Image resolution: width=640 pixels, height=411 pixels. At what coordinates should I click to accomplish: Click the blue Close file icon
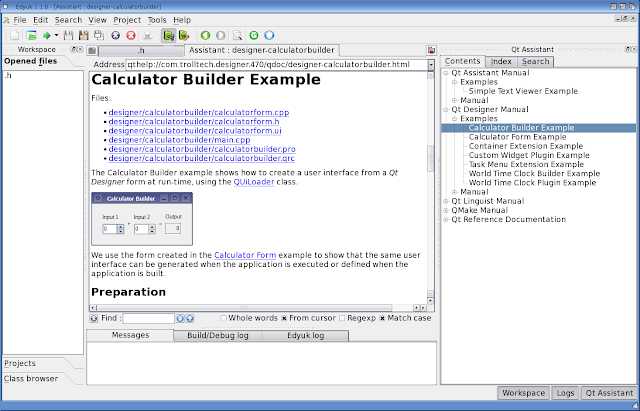click(116, 36)
